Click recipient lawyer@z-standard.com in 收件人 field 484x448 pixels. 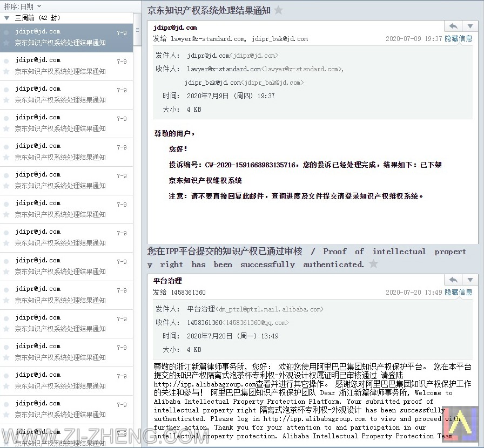coord(265,69)
